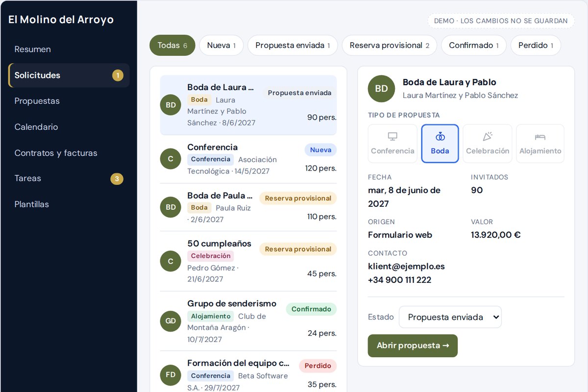Click the DEMO changes not saved notice
588x392 pixels.
pyautogui.click(x=501, y=21)
